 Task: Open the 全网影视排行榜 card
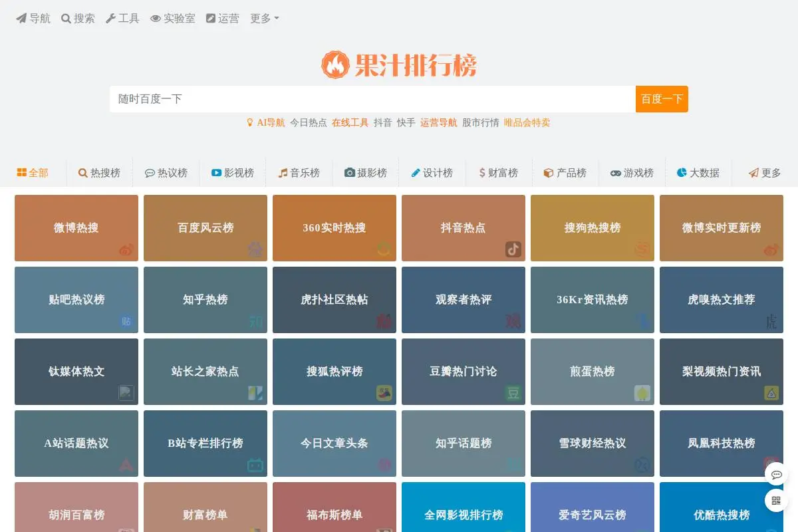pos(464,507)
